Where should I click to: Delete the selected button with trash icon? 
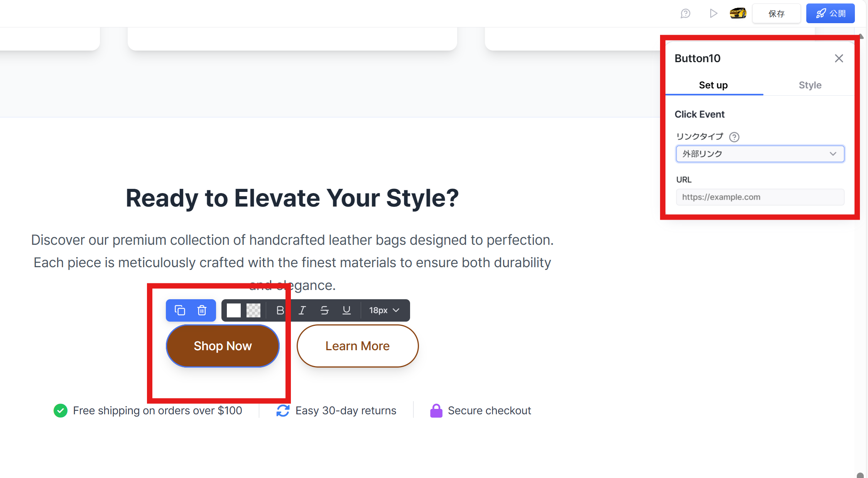click(202, 310)
